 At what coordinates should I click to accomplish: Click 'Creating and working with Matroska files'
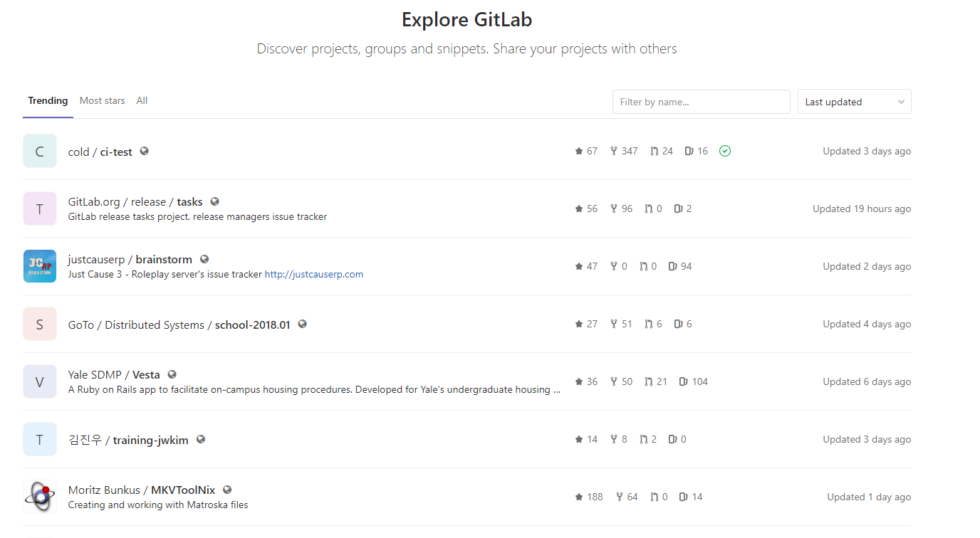pos(158,505)
